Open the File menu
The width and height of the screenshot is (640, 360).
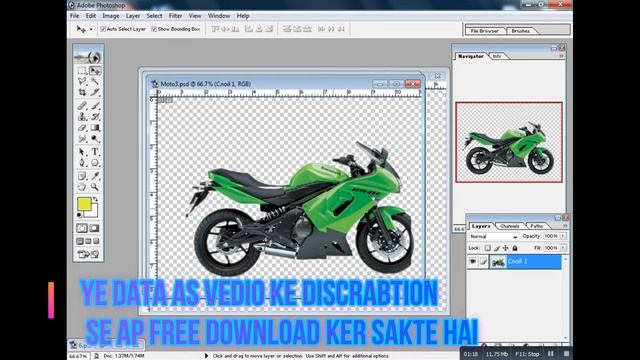pos(75,16)
